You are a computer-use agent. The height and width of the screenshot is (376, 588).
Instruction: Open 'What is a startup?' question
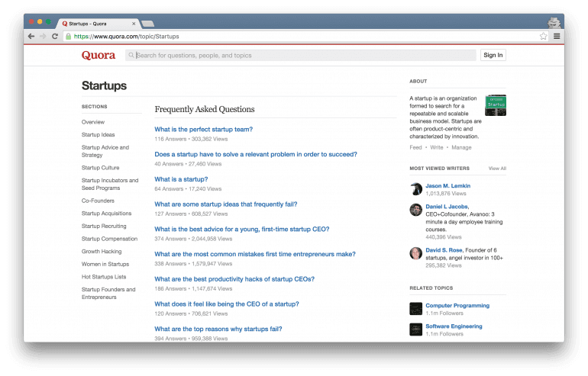coord(181,179)
